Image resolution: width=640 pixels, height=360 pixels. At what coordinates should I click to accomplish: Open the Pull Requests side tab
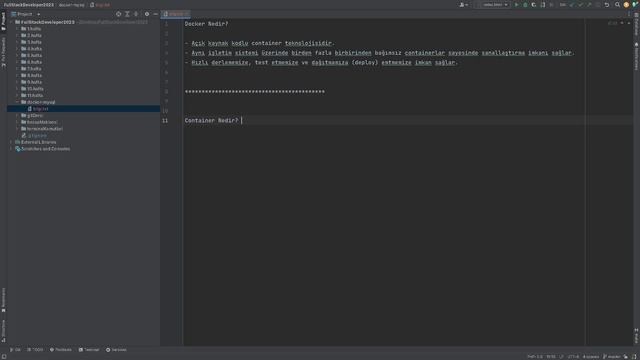coord(3,52)
